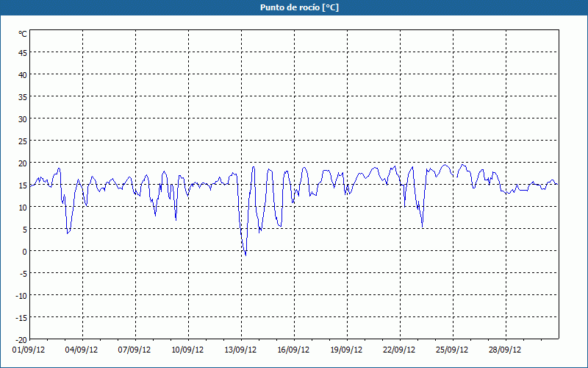Click the y-axis value -10

click(21, 296)
